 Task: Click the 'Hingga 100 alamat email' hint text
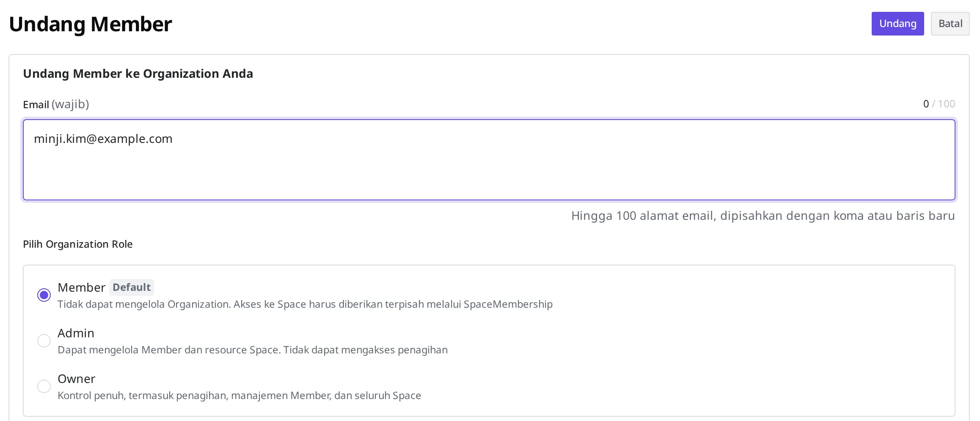(x=763, y=216)
